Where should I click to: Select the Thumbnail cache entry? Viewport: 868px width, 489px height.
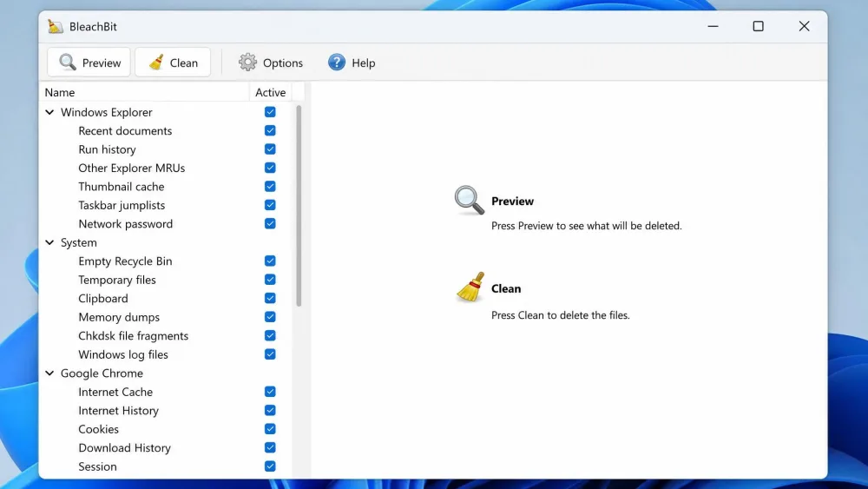122,187
